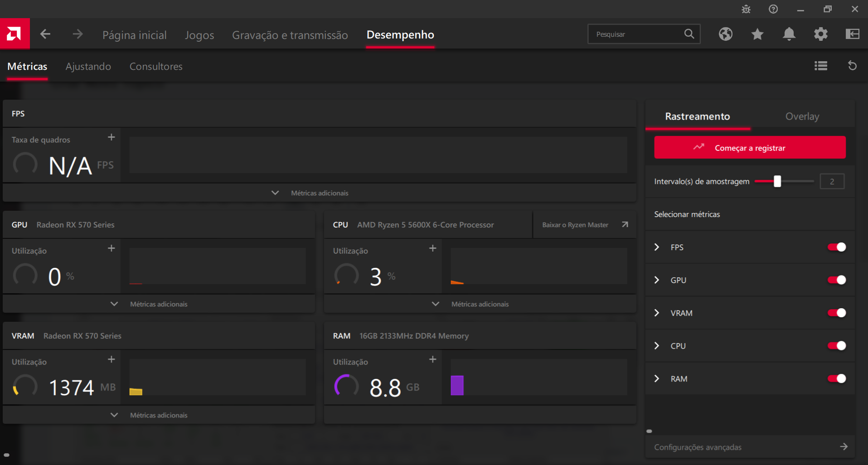Open the bug report icon
The width and height of the screenshot is (868, 465).
coord(746,9)
